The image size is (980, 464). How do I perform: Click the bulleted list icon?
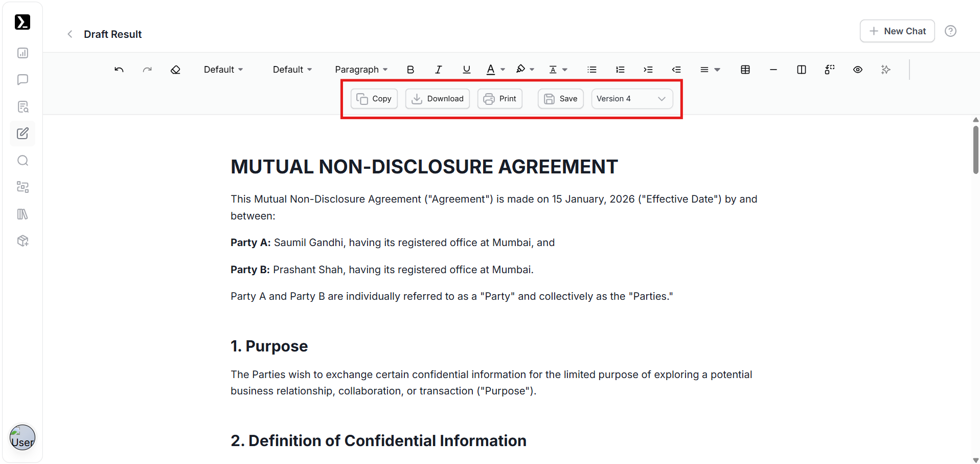coord(591,70)
